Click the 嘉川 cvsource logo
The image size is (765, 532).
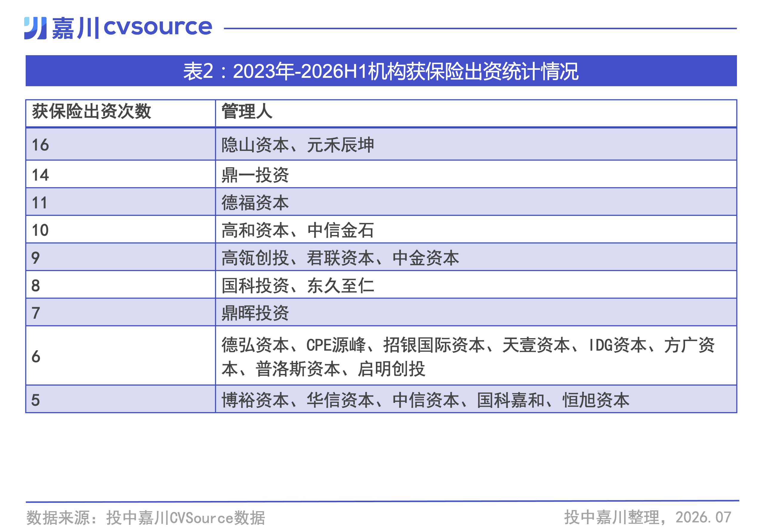tap(118, 28)
